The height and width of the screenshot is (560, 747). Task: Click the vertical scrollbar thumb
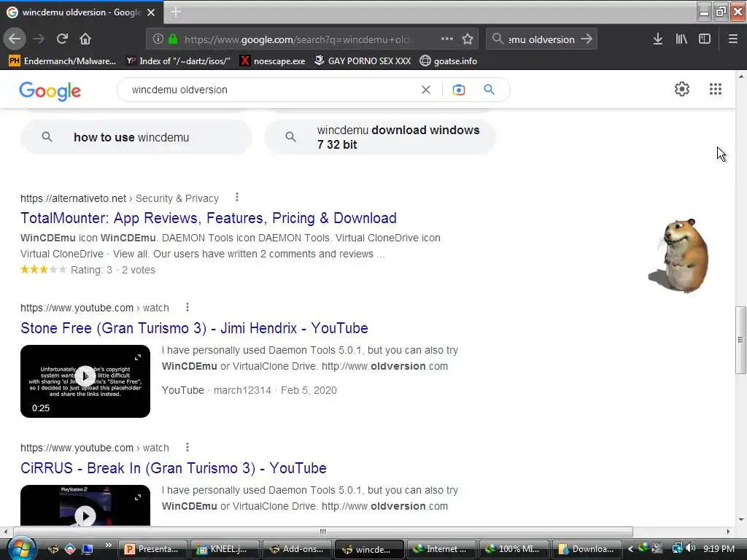740,340
